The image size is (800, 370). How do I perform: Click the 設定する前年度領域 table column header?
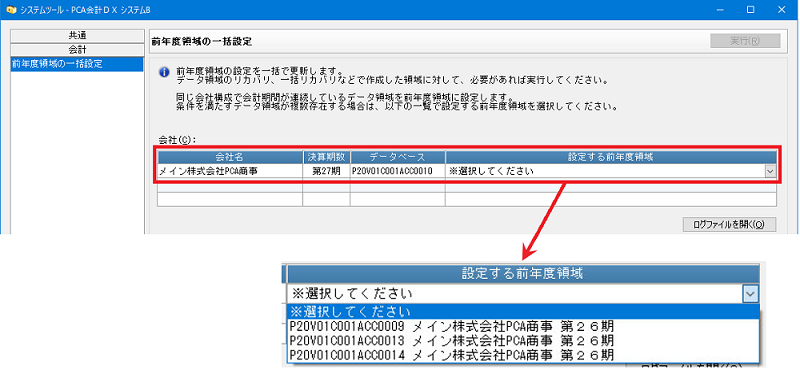pyautogui.click(x=611, y=157)
